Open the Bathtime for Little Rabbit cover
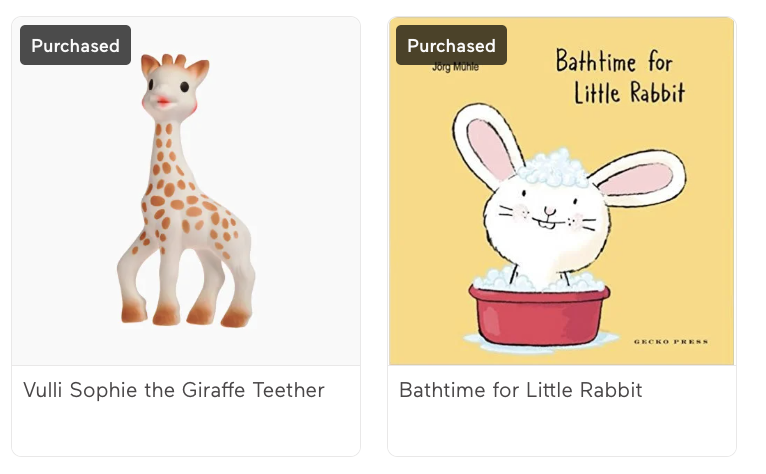This screenshot has height=474, width=766. point(561,200)
